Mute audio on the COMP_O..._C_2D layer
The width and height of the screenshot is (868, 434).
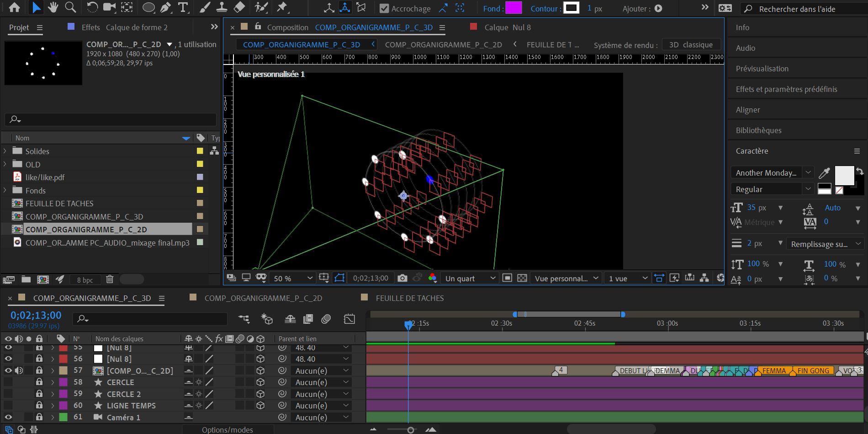[19, 370]
